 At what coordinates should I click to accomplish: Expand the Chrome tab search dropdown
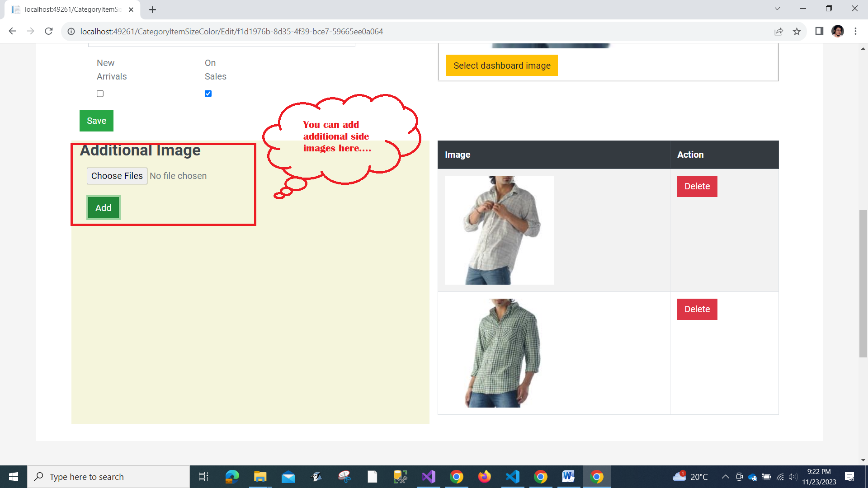click(777, 9)
